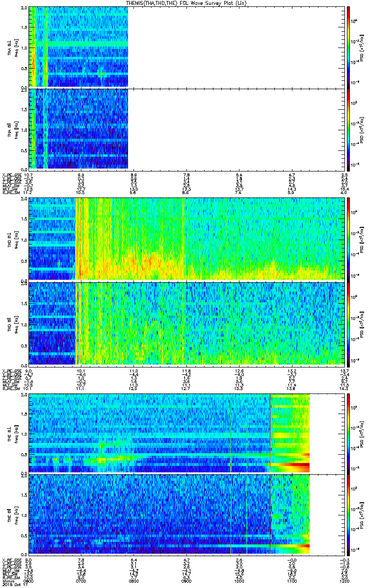The height and width of the screenshot is (588, 368).
Task: Click the '1100' time tick label
Action: pos(292,581)
